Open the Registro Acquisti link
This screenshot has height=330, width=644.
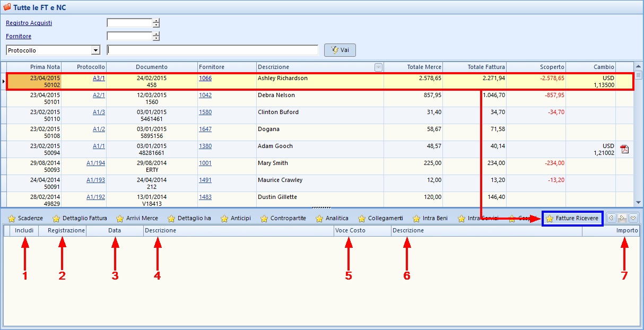[x=29, y=23]
